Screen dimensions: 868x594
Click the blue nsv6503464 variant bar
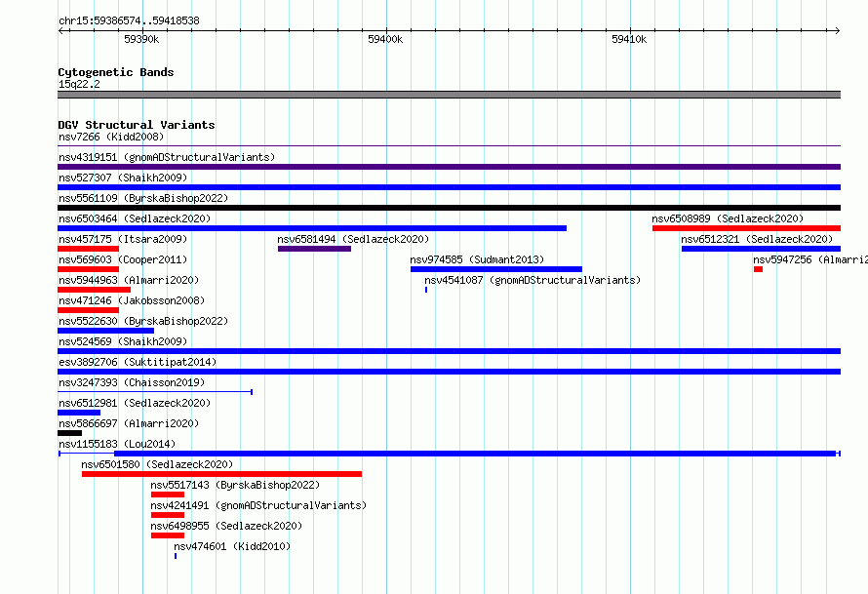tap(312, 228)
